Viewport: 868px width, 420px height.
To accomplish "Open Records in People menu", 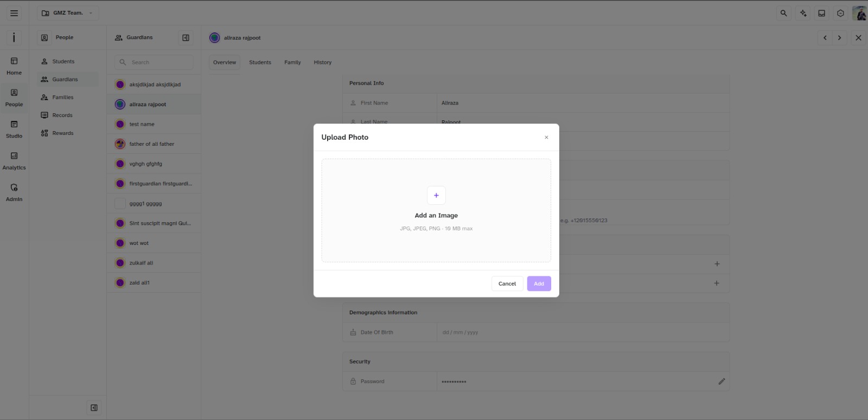I will coord(68,115).
